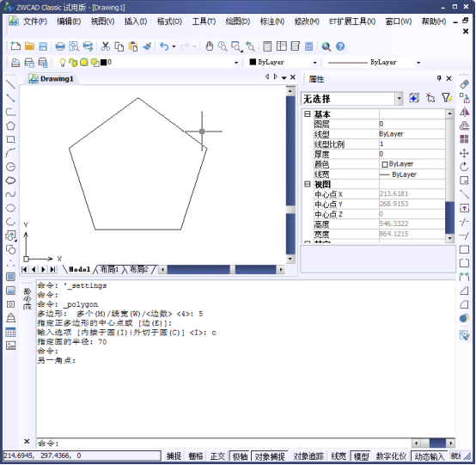The image size is (476, 465).
Task: Close the command line window
Action: click(27, 441)
